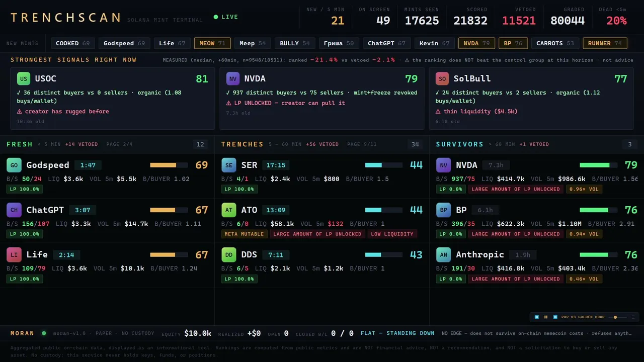Select the Life 67 mint chip
The height and width of the screenshot is (362, 644).
tap(172, 43)
